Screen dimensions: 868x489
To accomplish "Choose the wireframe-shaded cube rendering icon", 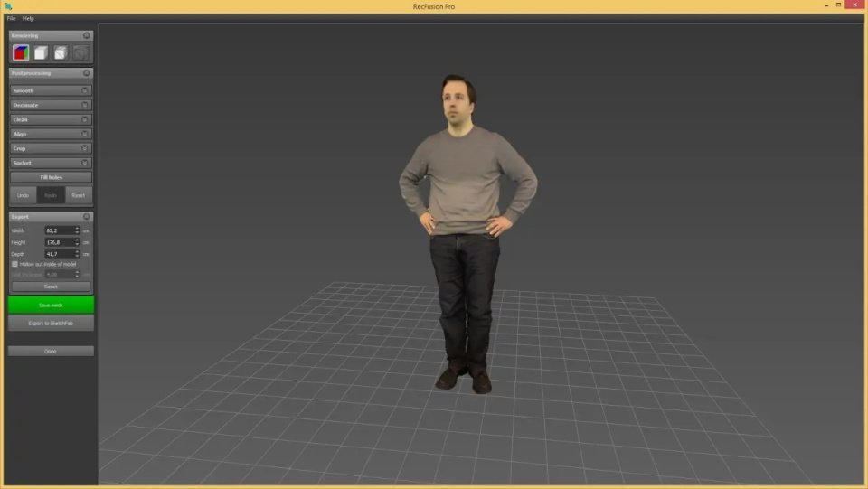I will tap(61, 53).
